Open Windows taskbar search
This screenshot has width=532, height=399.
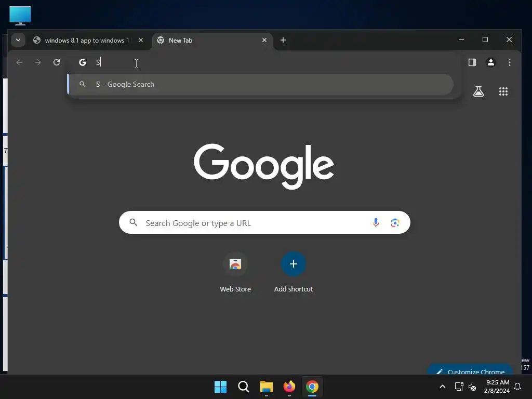coord(243,387)
